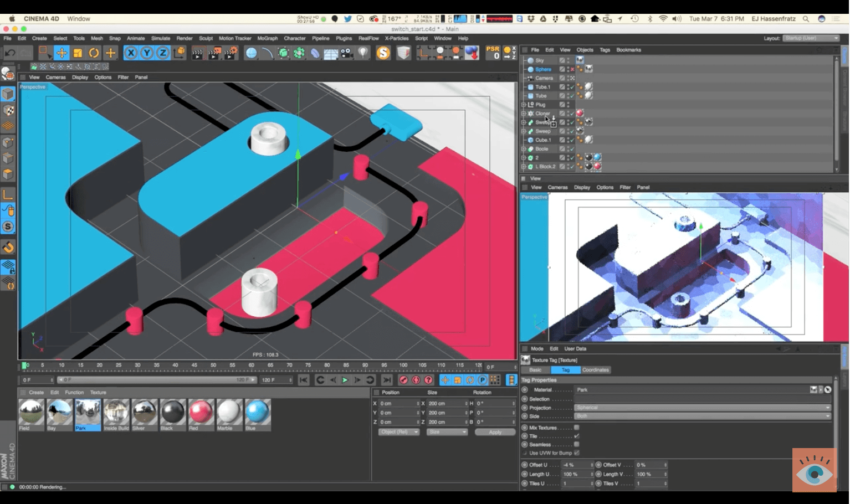The width and height of the screenshot is (850, 504).
Task: Select the Red material swatch
Action: pyautogui.click(x=201, y=414)
